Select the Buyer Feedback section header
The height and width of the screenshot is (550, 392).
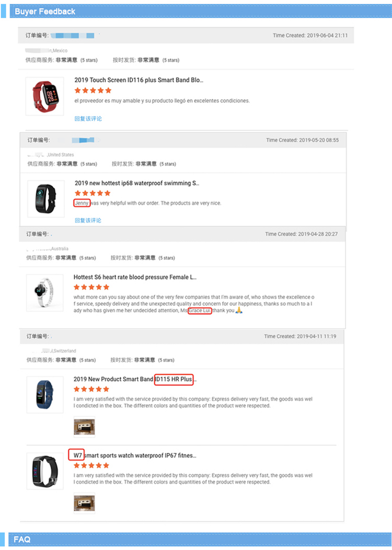45,11
